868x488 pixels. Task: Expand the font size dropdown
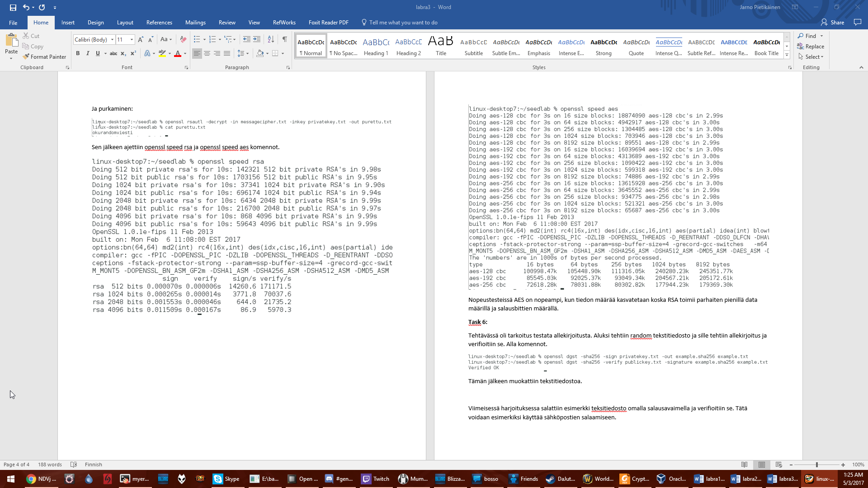coord(132,40)
